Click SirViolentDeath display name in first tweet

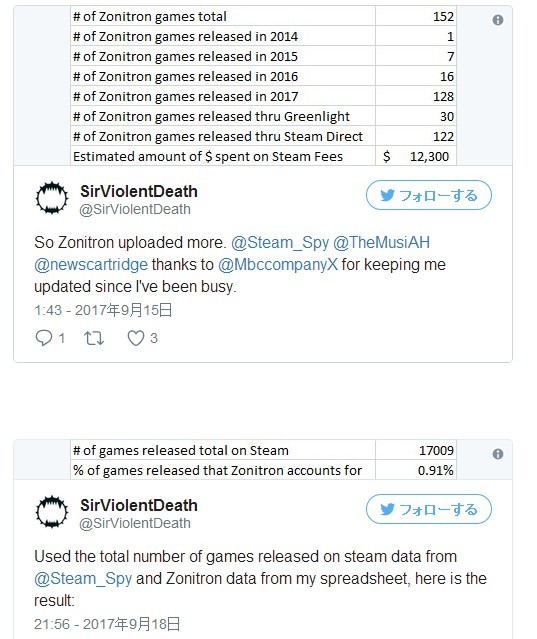139,192
